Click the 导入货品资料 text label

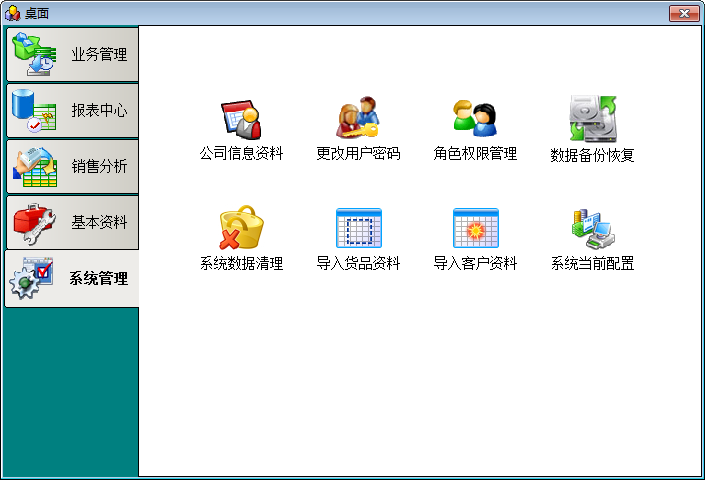358,263
